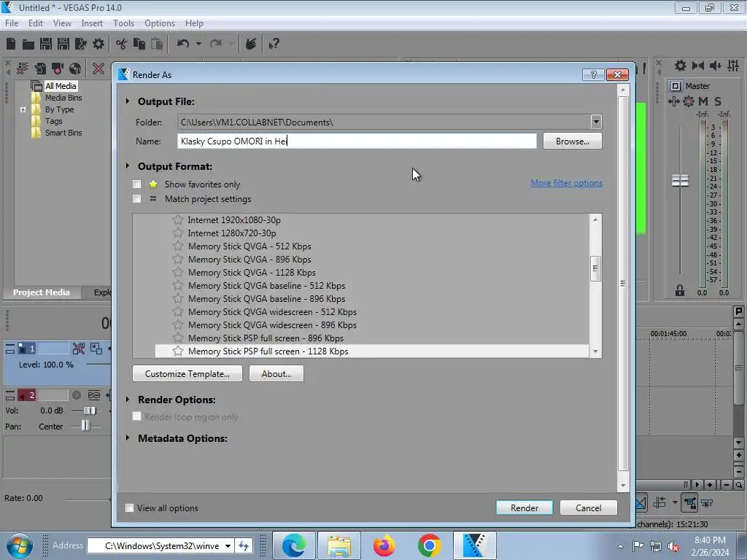Click track 2 Pan slider handle
Image resolution: width=747 pixels, height=560 pixels.
click(x=85, y=426)
